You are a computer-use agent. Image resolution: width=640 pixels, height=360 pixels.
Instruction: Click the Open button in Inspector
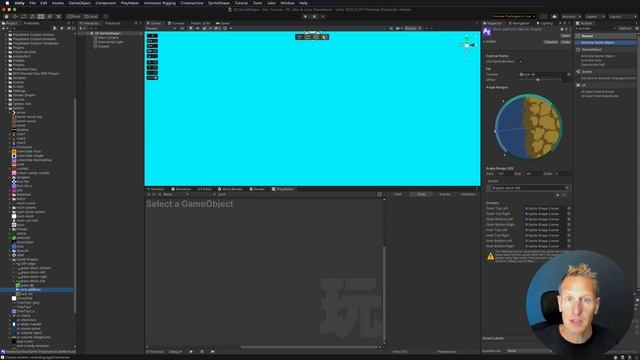(565, 36)
